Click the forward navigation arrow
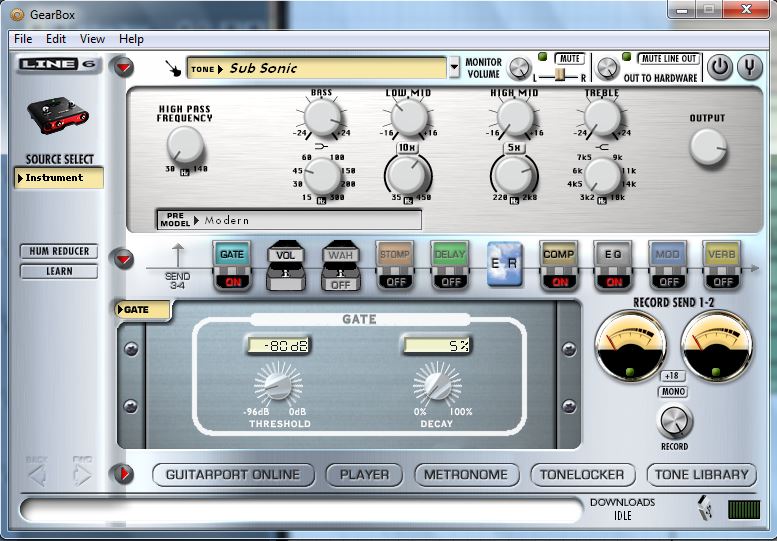This screenshot has width=777, height=541. pyautogui.click(x=82, y=474)
